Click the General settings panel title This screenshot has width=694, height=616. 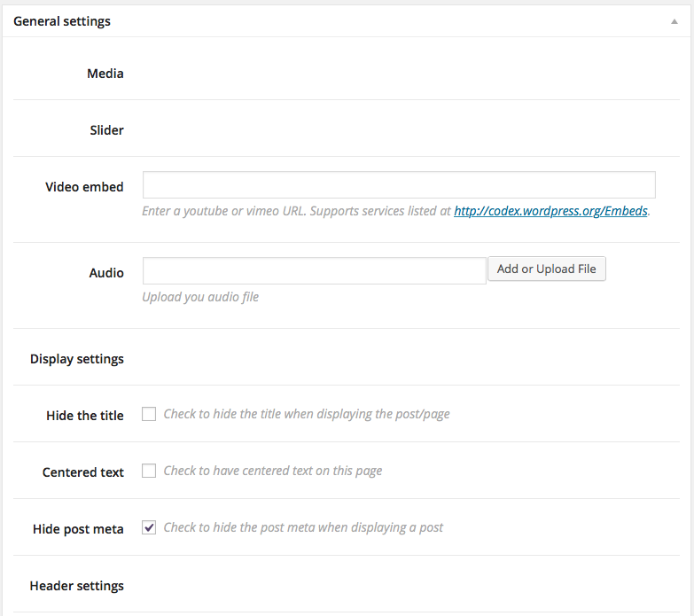point(62,21)
